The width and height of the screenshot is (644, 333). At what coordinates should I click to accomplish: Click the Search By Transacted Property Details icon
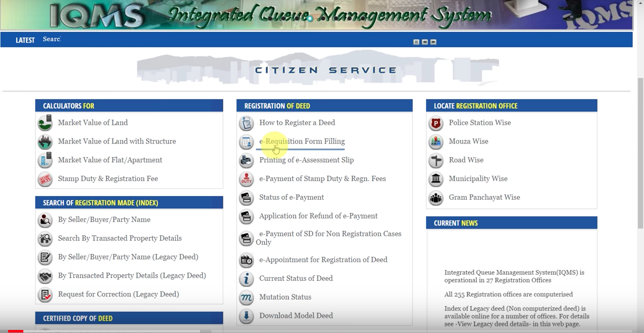pos(45,239)
